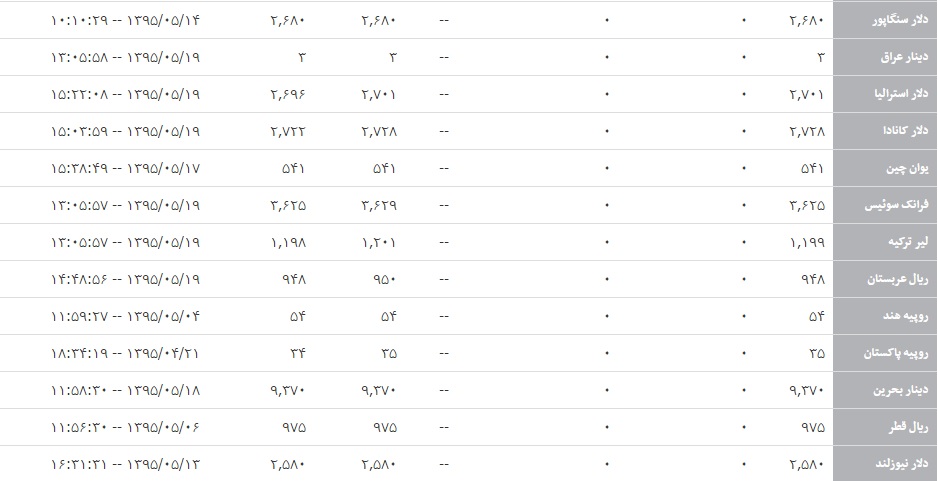
Task: Select the ریال عربستان lowest price ۹۴۸
Action: tap(294, 279)
